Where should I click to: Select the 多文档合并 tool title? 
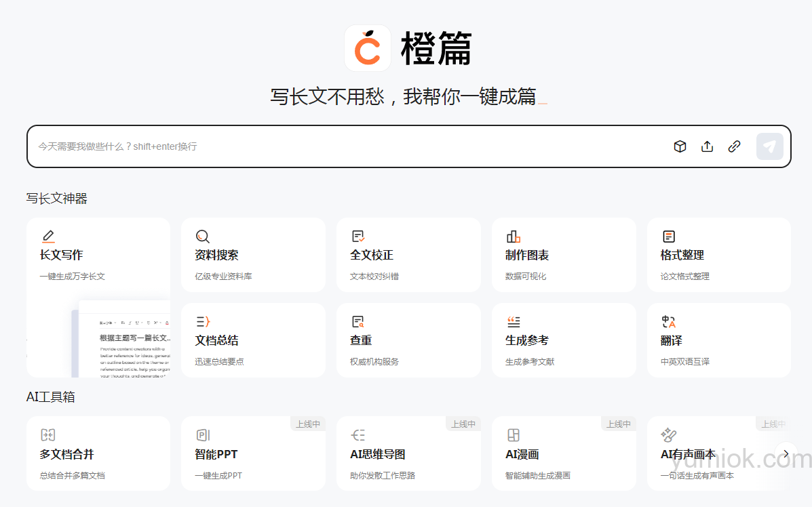(66, 454)
